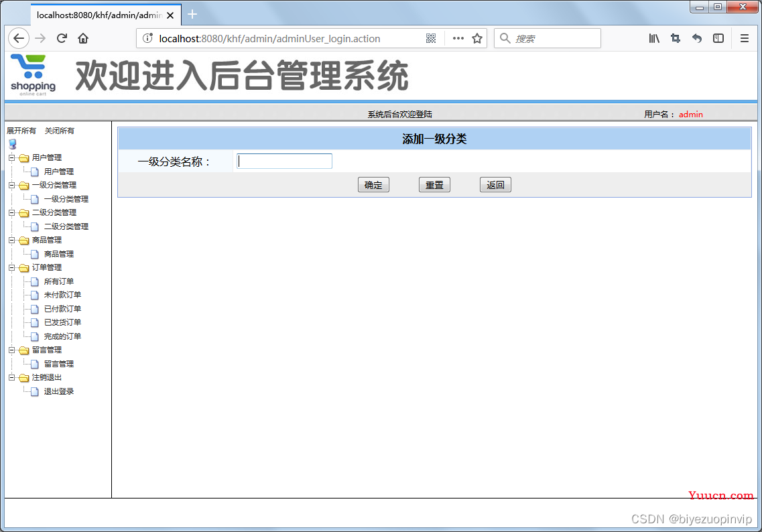Viewport: 762px width, 532px height.
Task: Open 留言管理 child page link
Action: [59, 364]
